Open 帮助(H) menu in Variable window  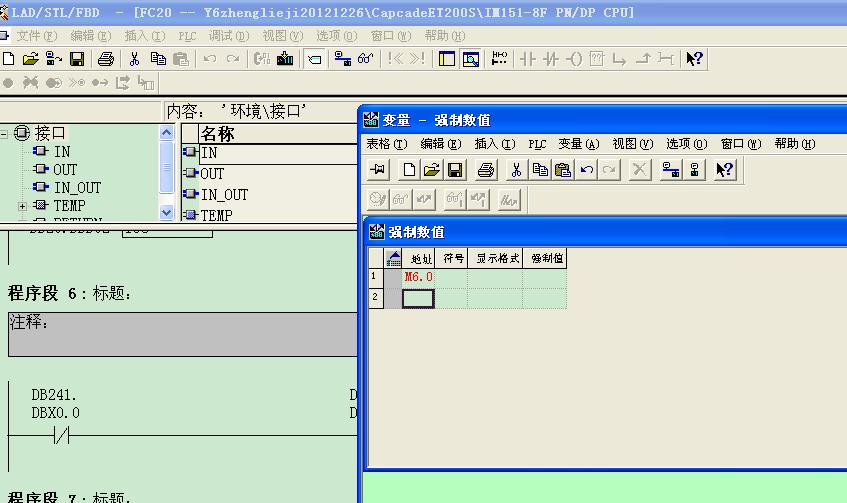click(795, 144)
